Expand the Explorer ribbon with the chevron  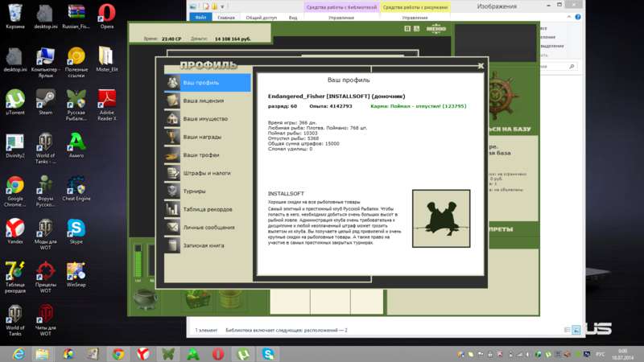tap(569, 17)
